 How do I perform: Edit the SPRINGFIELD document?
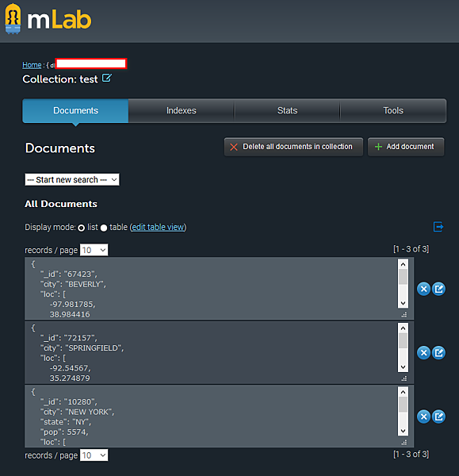coord(438,352)
